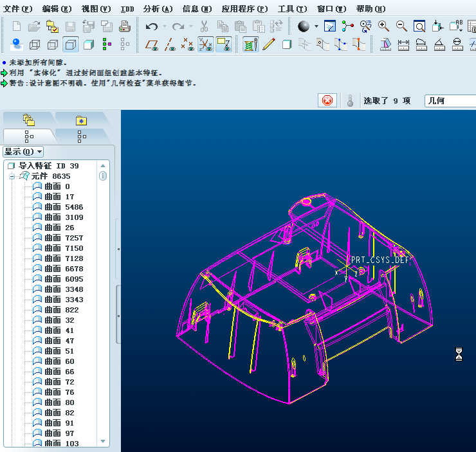Click the pencil sketch tool icon

point(269,44)
